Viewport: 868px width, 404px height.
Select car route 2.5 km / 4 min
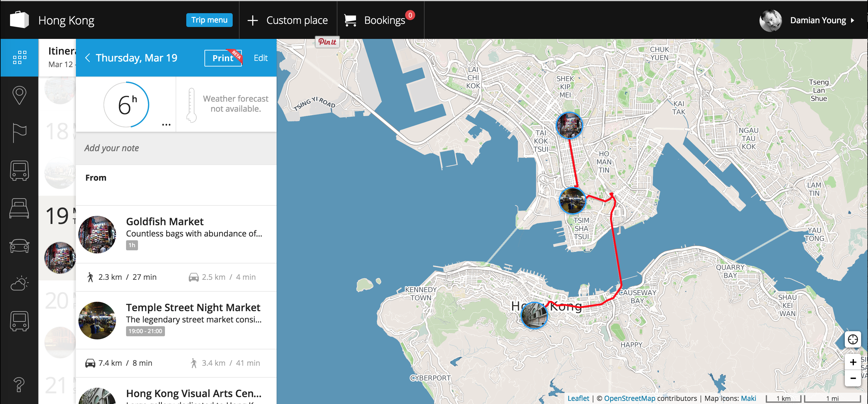(222, 277)
